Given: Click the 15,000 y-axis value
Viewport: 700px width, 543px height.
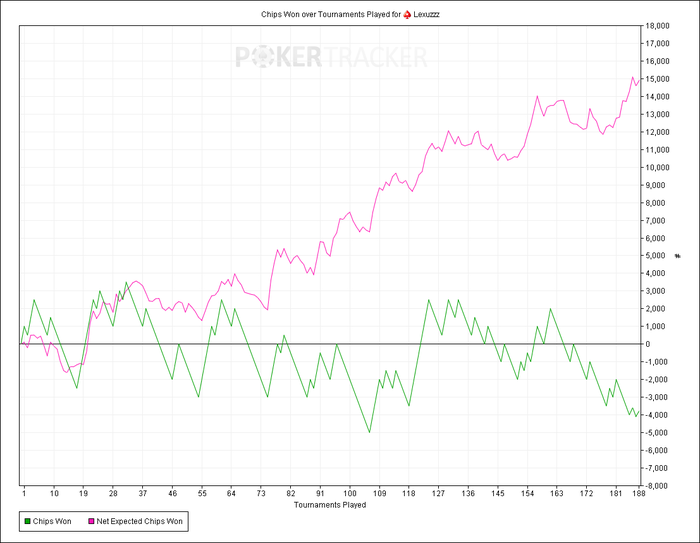Looking at the screenshot, I should tap(658, 79).
